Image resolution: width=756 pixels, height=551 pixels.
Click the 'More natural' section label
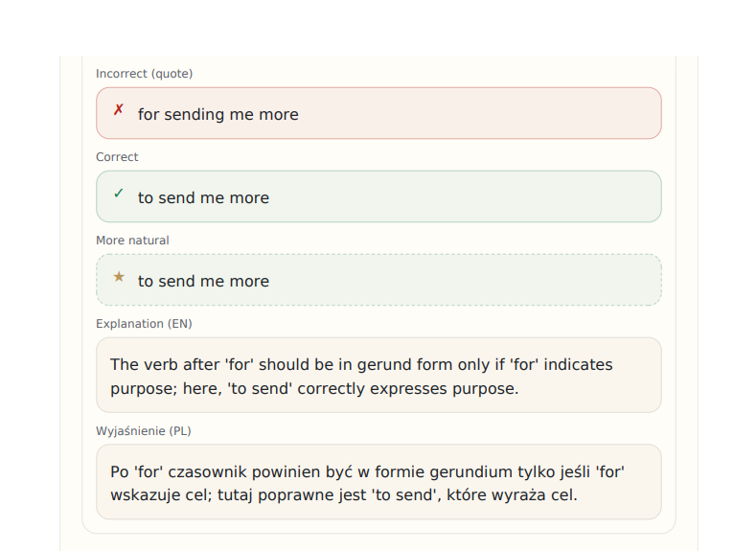point(132,241)
